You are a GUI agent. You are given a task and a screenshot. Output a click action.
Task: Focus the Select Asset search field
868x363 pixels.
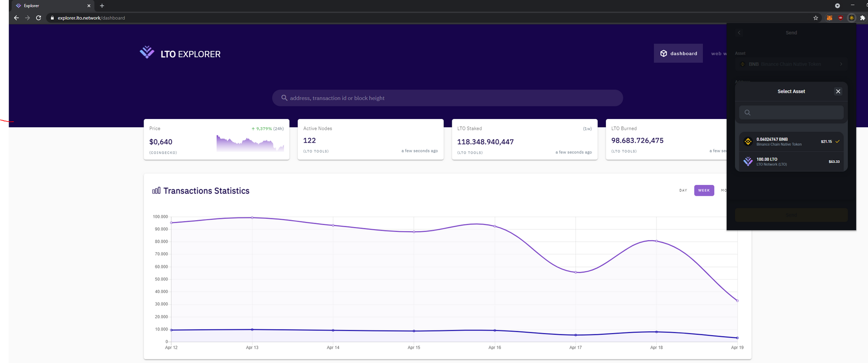pyautogui.click(x=791, y=112)
